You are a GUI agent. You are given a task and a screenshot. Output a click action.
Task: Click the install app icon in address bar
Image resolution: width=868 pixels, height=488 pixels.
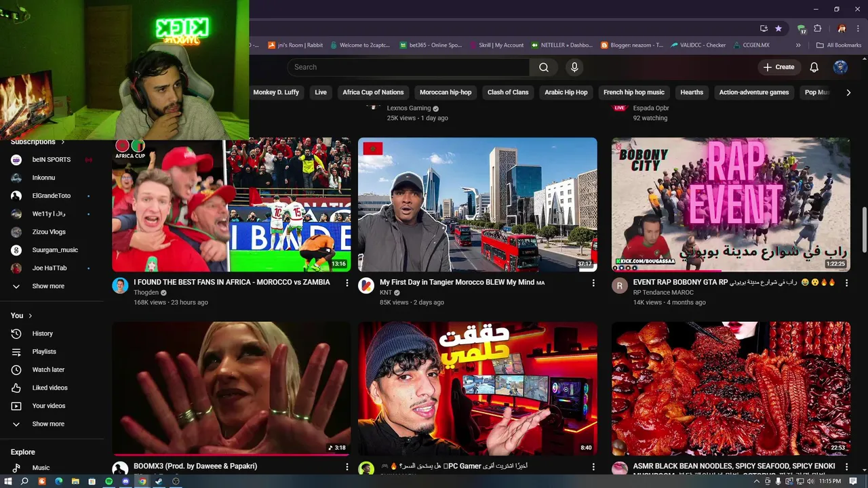(x=764, y=28)
